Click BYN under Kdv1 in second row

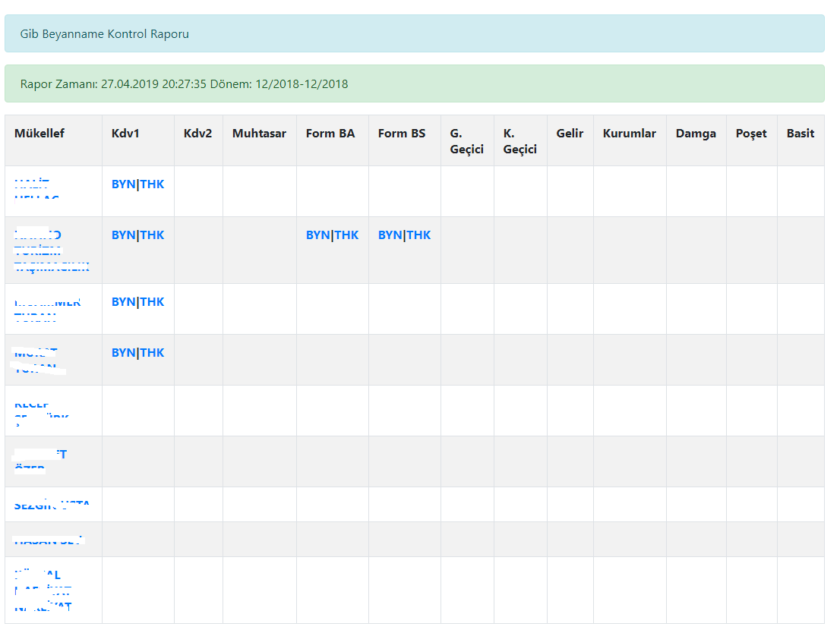click(123, 235)
